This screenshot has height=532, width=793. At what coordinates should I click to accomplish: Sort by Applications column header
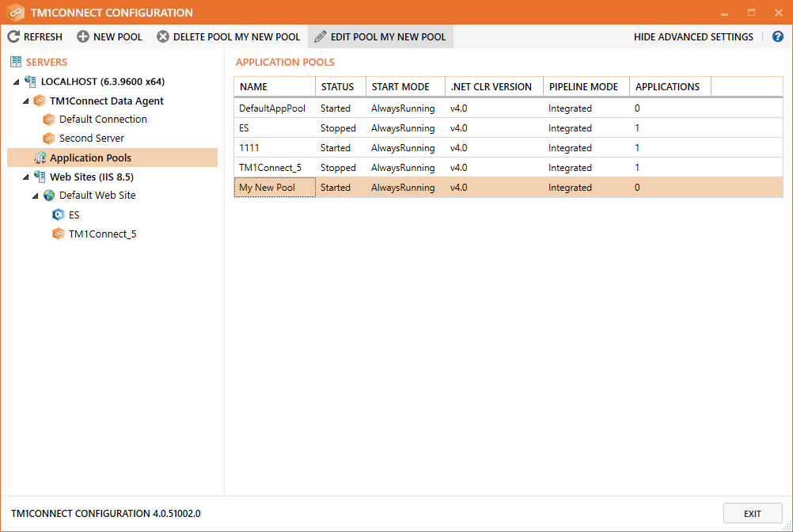[x=670, y=86]
